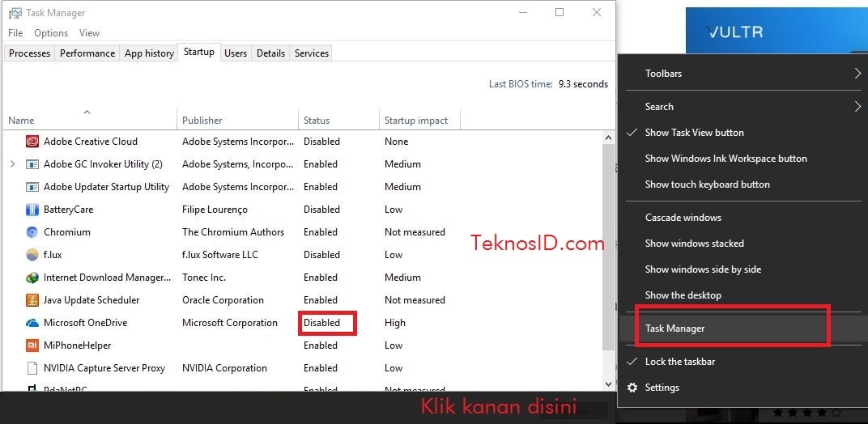Sort by the Startup impact column header
The width and height of the screenshot is (868, 424).
419,120
